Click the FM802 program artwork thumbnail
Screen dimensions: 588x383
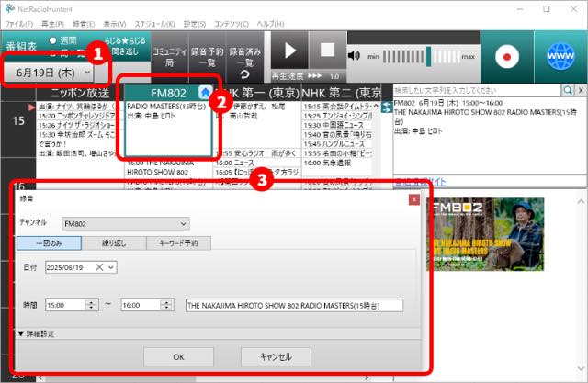click(485, 234)
